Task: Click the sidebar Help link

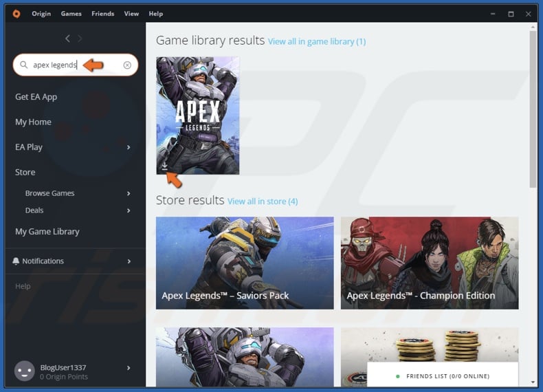Action: coord(23,286)
